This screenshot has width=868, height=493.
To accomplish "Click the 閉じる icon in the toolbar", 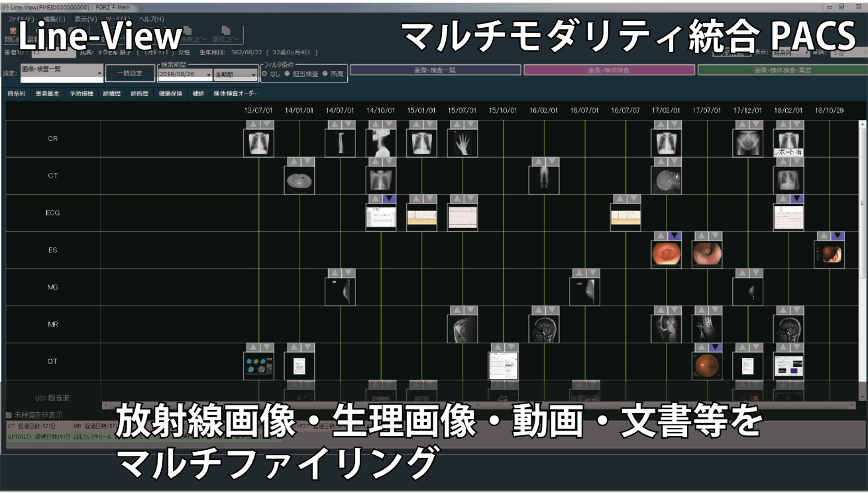I will [x=13, y=30].
